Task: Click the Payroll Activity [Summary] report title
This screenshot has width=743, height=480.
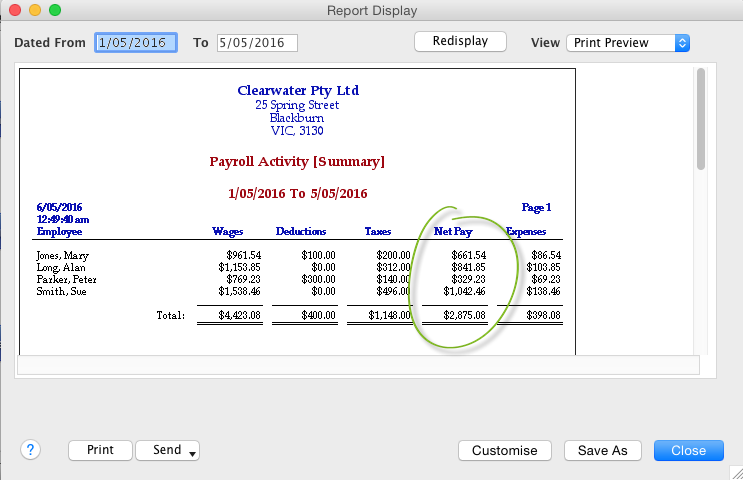Action: pyautogui.click(x=297, y=161)
